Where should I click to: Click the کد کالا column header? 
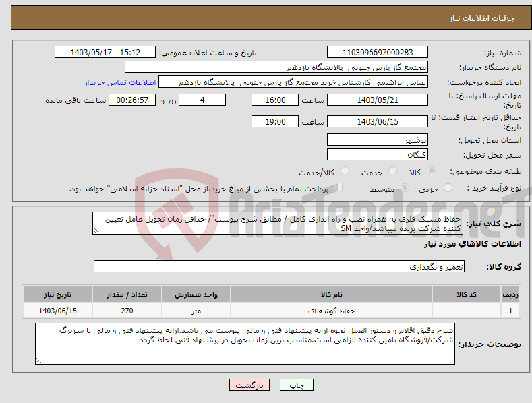(467, 294)
